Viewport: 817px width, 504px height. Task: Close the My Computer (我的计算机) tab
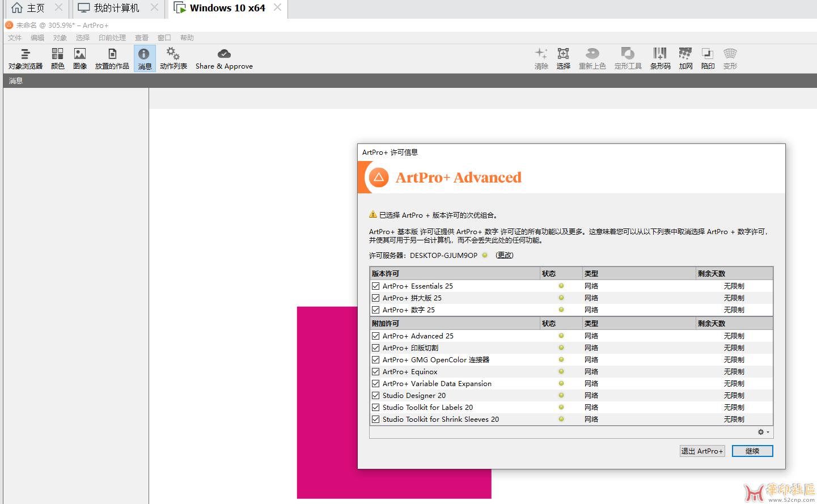[154, 7]
